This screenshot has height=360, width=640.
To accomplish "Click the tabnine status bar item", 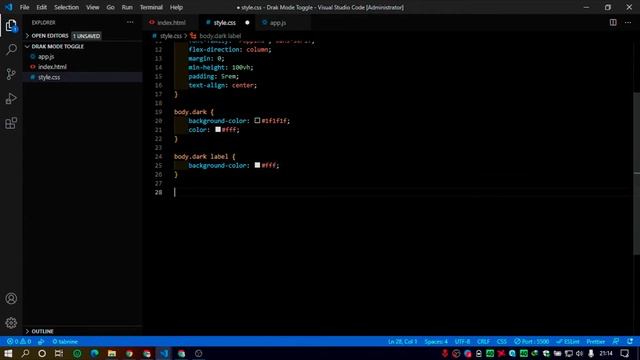I will 65,342.
